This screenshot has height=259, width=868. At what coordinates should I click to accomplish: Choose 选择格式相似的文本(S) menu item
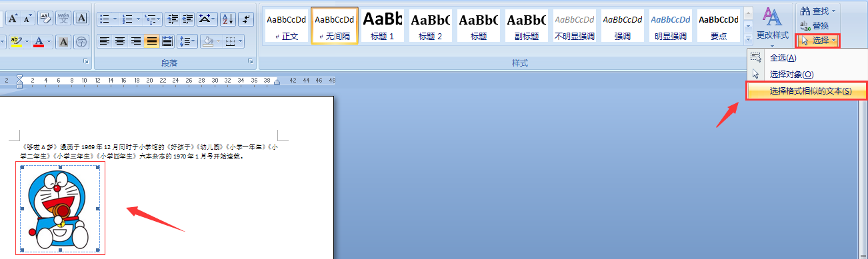click(x=807, y=91)
